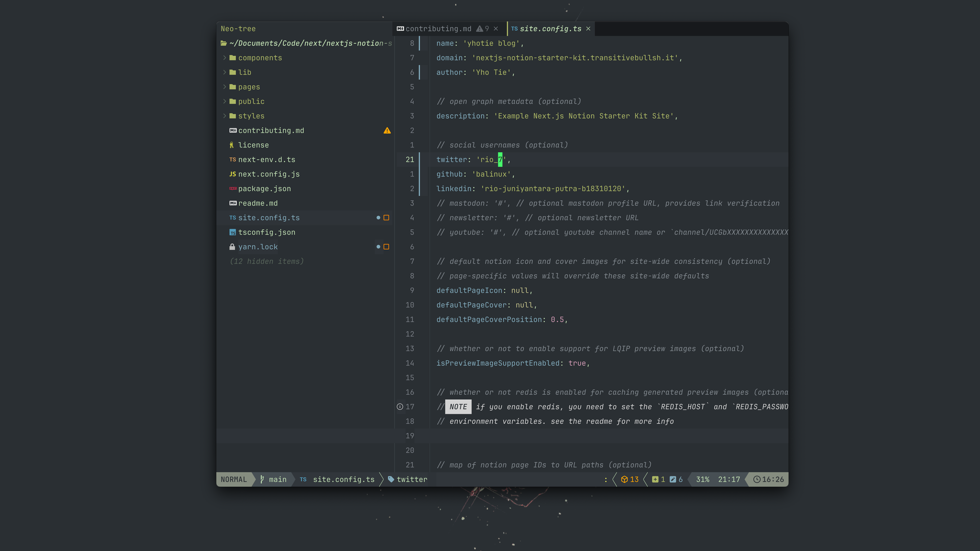Click the git added count indicator
The width and height of the screenshot is (980, 551).
click(x=659, y=479)
